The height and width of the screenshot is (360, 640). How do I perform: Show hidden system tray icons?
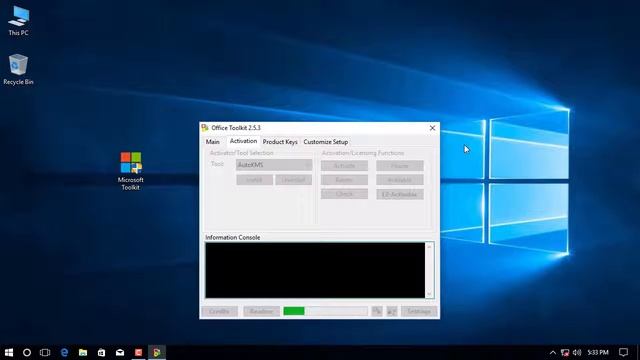pos(553,352)
